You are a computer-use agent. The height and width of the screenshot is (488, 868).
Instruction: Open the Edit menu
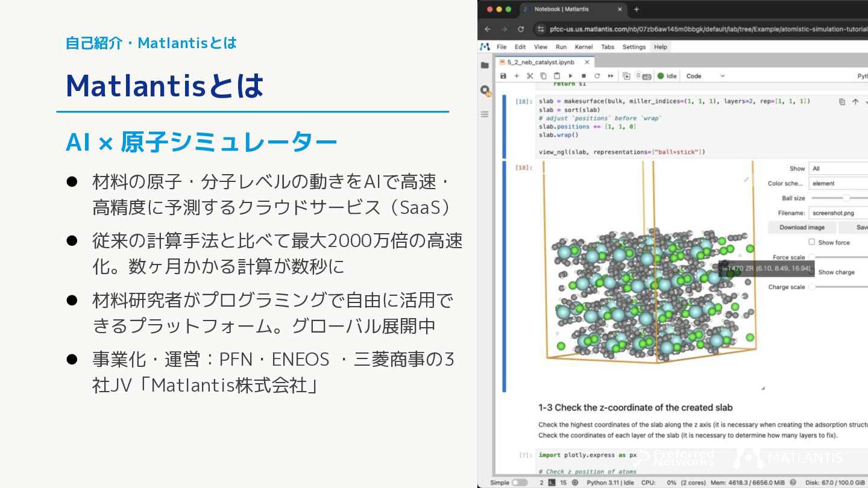(520, 47)
